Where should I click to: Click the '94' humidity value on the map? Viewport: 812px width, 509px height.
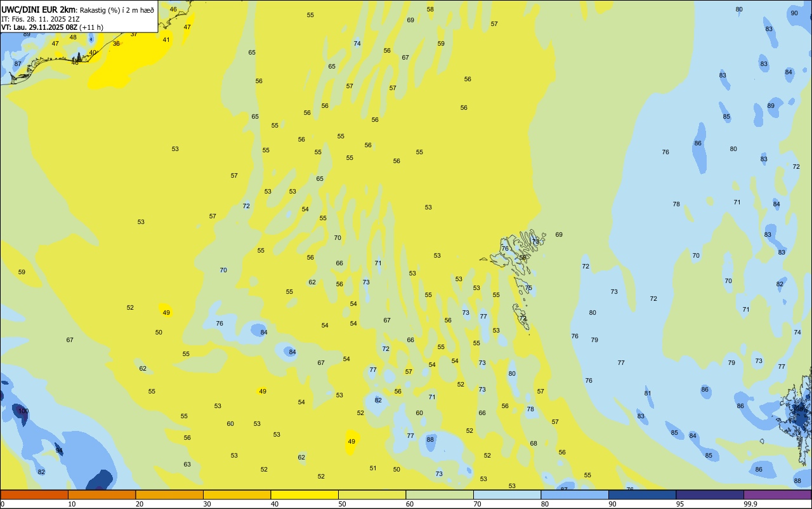[59, 451]
